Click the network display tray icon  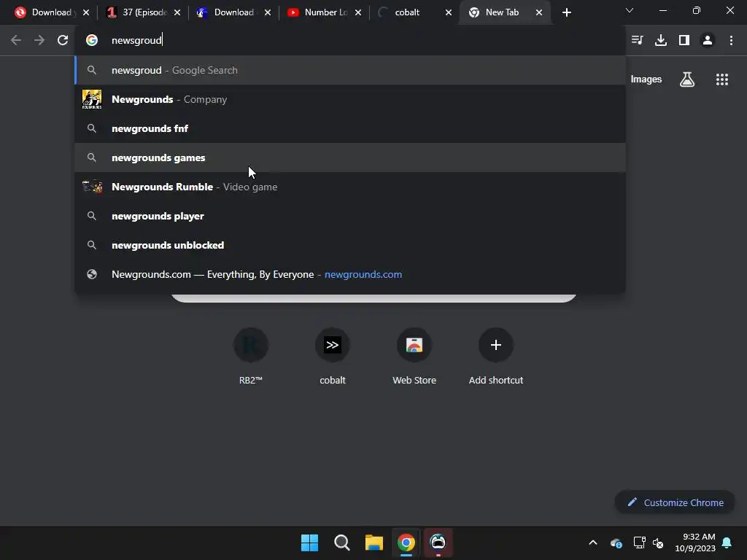(x=639, y=542)
